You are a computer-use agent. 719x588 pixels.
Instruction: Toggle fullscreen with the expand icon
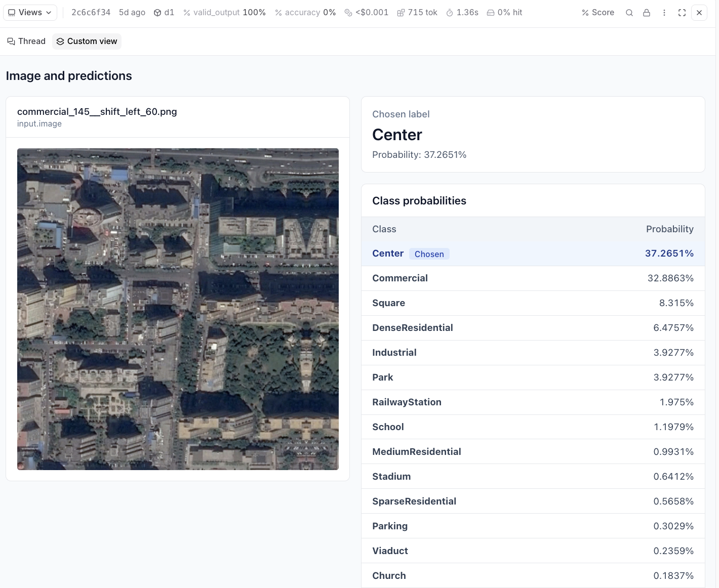[682, 13]
